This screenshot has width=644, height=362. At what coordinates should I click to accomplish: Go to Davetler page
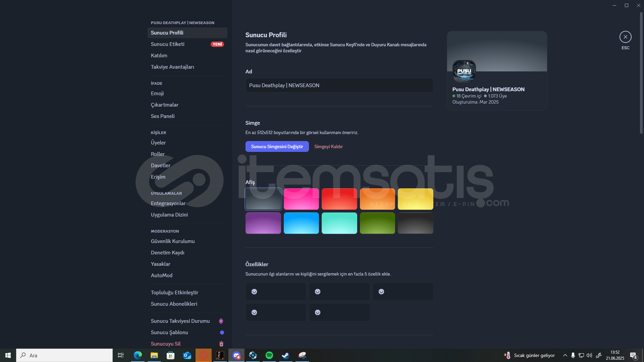tap(187, 166)
